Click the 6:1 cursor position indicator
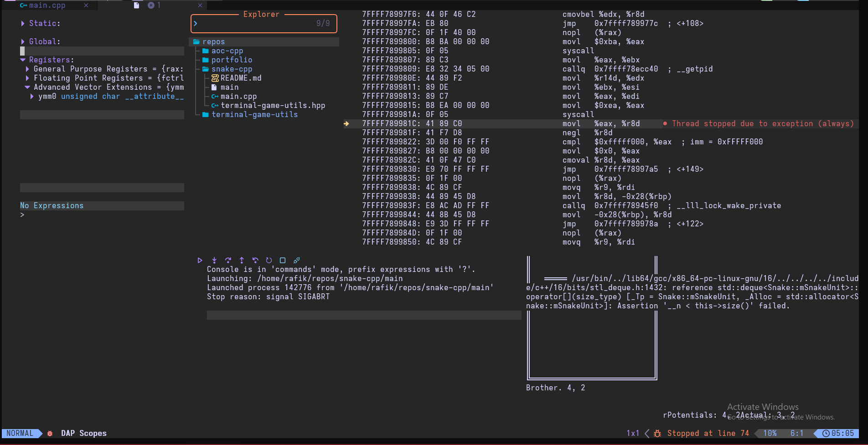 (797, 433)
